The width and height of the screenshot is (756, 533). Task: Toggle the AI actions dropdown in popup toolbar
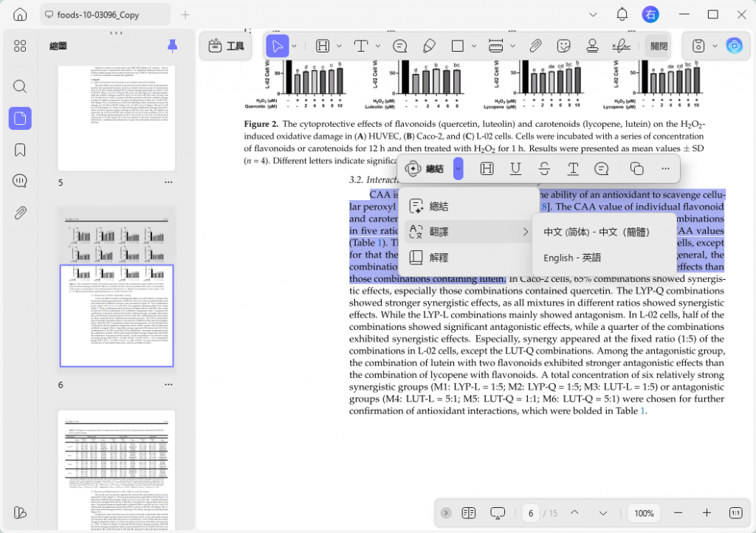click(x=458, y=168)
